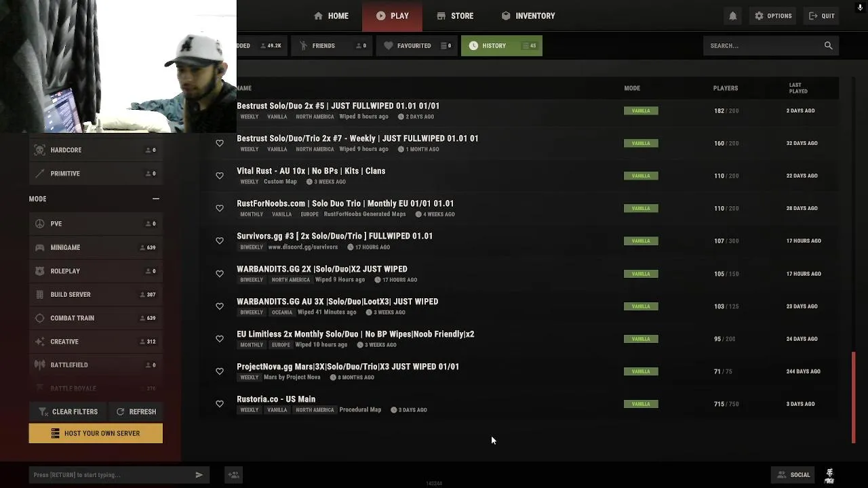Image resolution: width=868 pixels, height=488 pixels.
Task: Click the MINIGAME controller icon
Action: pyautogui.click(x=39, y=247)
